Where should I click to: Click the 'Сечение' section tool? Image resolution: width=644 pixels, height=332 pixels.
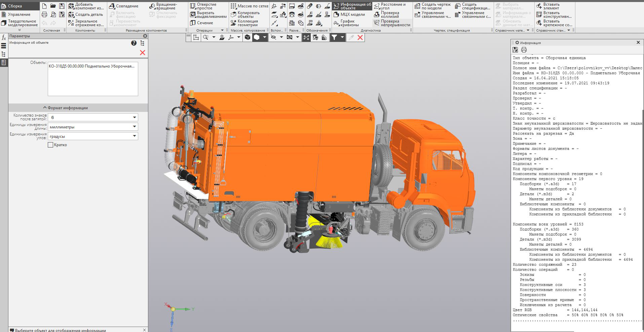coord(201,23)
